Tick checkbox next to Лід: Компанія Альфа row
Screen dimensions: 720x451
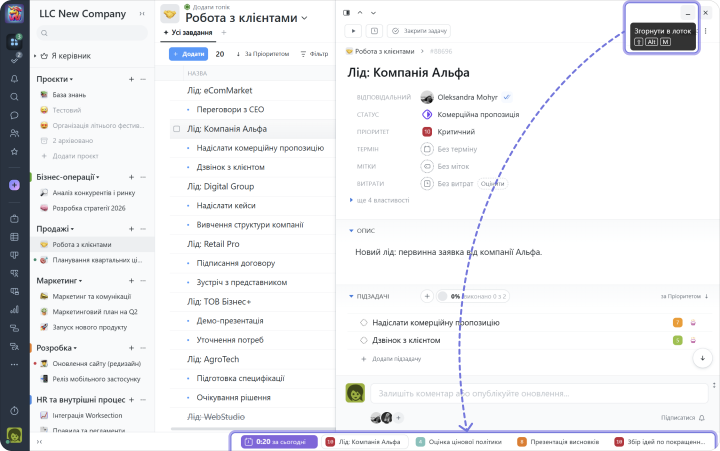[x=177, y=129]
